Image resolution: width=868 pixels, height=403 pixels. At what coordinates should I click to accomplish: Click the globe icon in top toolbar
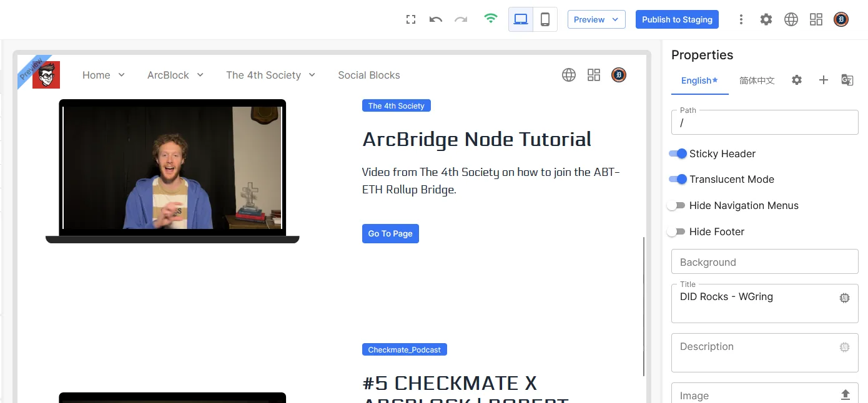pyautogui.click(x=791, y=19)
